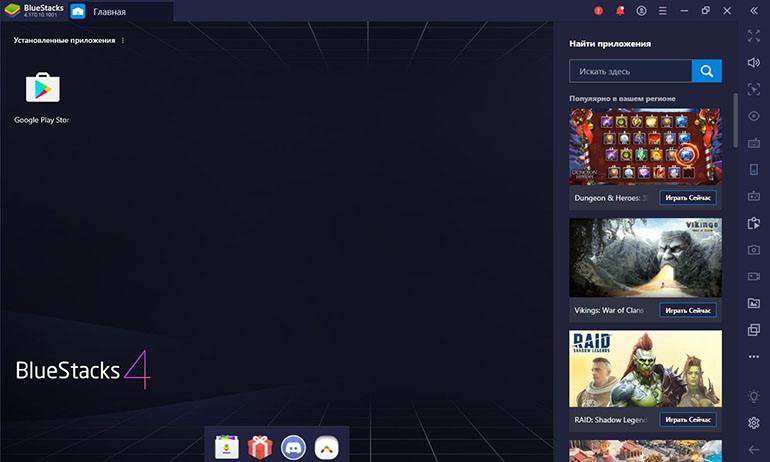Open the settings gear in the sidebar
The image size is (770, 462).
(754, 423)
